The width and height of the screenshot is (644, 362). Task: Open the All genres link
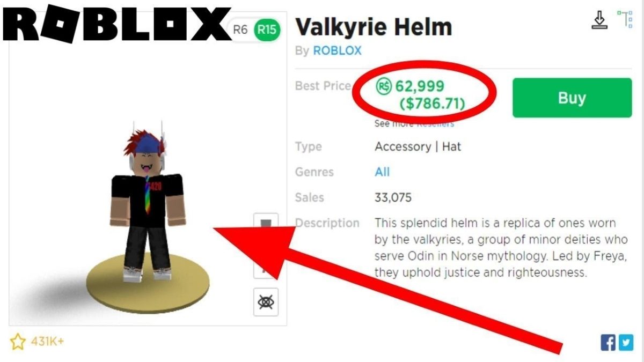click(382, 172)
